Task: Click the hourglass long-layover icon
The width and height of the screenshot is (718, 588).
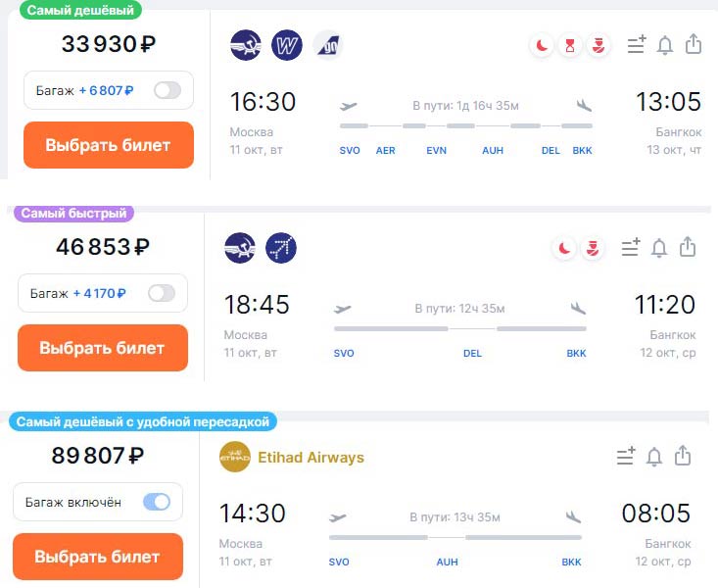Action: [570, 45]
